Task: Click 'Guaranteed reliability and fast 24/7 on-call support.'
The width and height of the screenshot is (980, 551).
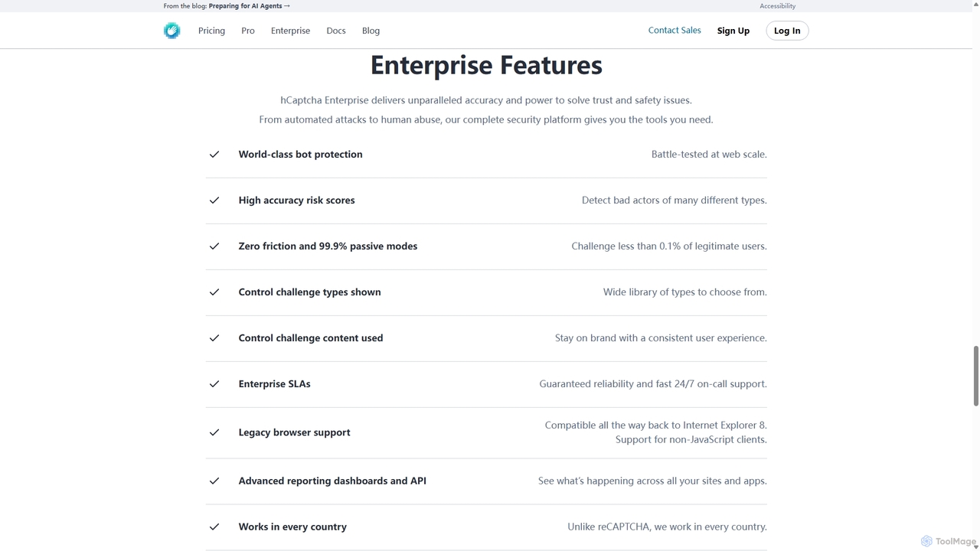Action: (x=653, y=384)
